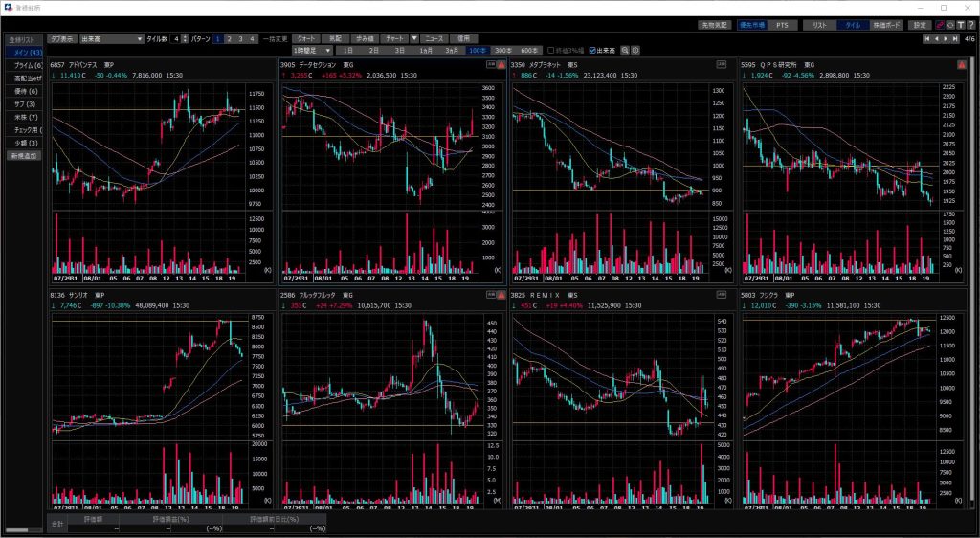Click the red link icon in top toolbar
The height and width of the screenshot is (538, 980).
tap(939, 25)
